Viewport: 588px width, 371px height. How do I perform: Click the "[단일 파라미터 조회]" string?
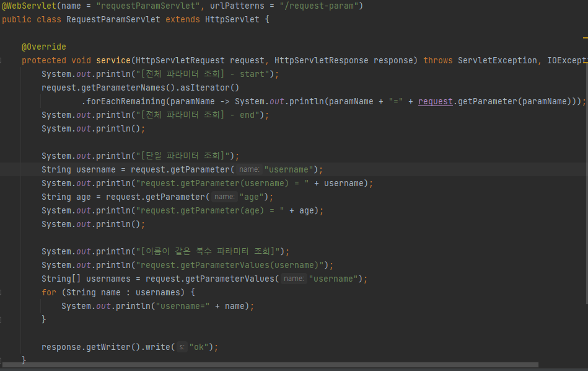click(183, 156)
